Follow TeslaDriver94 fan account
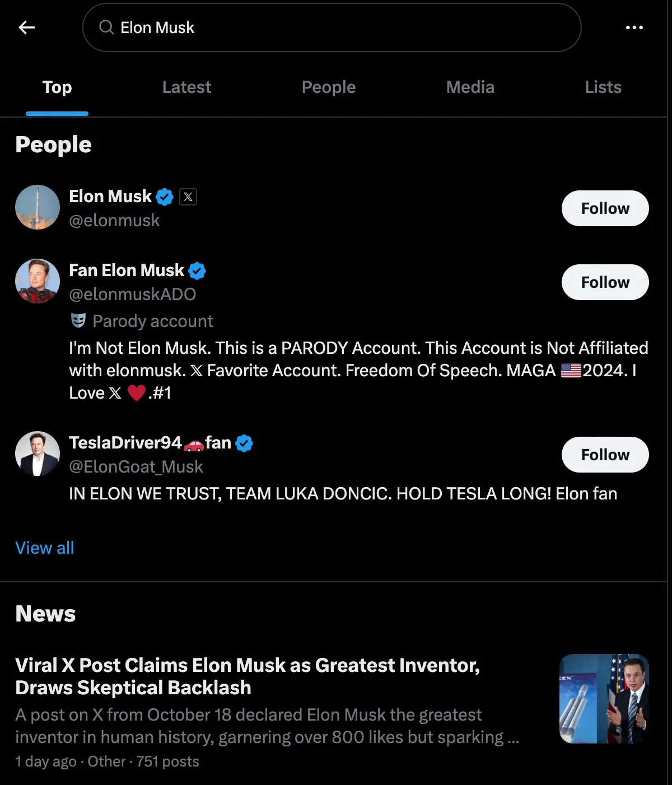Image resolution: width=672 pixels, height=785 pixels. tap(605, 455)
